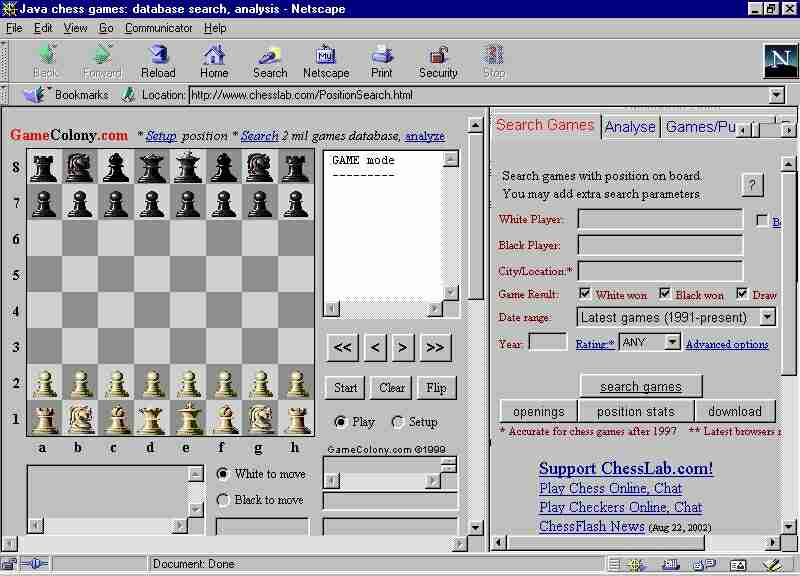Flip the chess board

[436, 388]
